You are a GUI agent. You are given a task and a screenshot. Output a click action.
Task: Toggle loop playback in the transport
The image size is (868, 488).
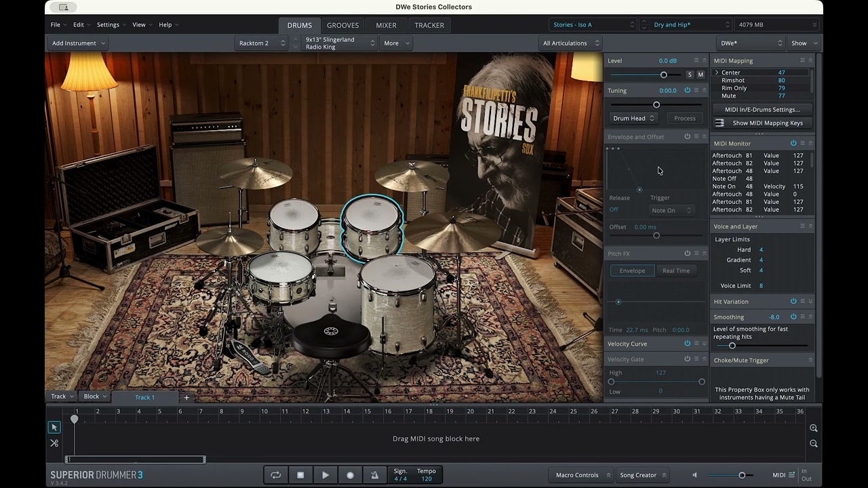click(275, 475)
